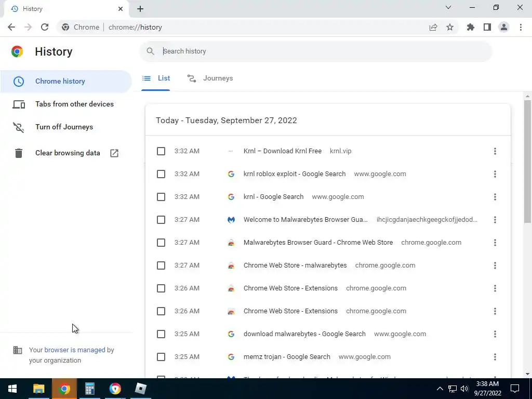Check the krnl roblox exploit search entry

(161, 174)
